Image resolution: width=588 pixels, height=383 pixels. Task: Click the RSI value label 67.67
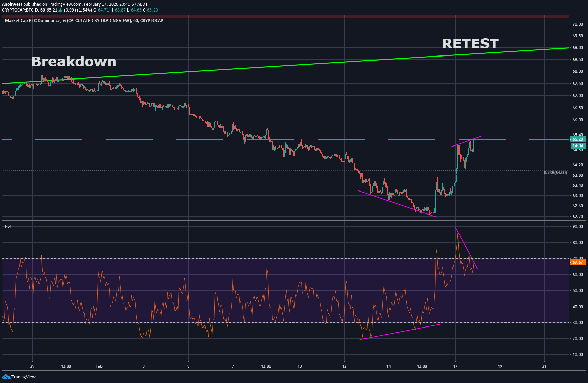coord(578,262)
